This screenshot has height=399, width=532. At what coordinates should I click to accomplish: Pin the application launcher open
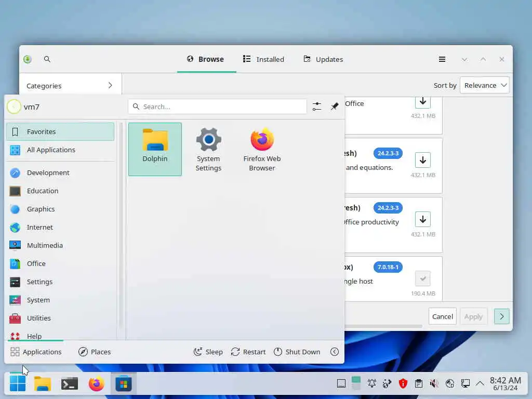pos(335,107)
